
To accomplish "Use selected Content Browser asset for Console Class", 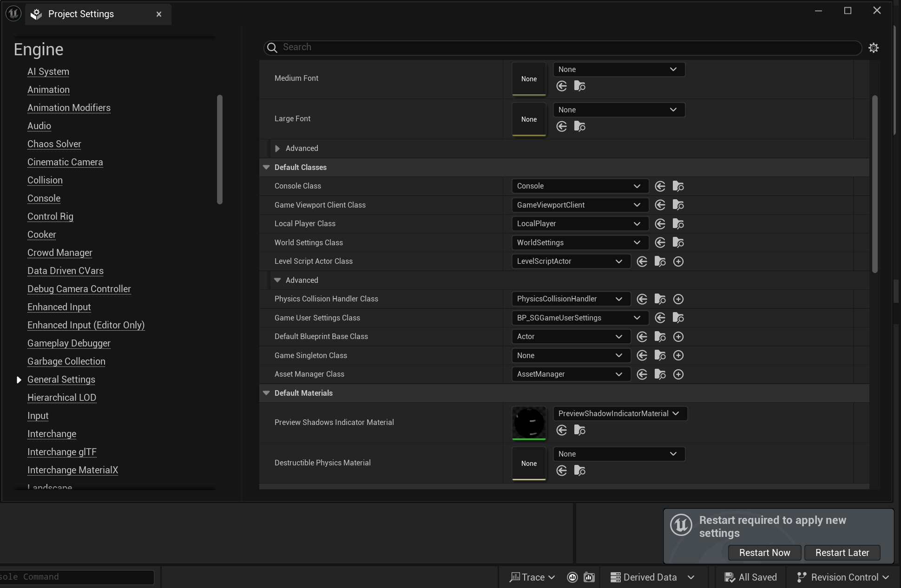I will (660, 186).
